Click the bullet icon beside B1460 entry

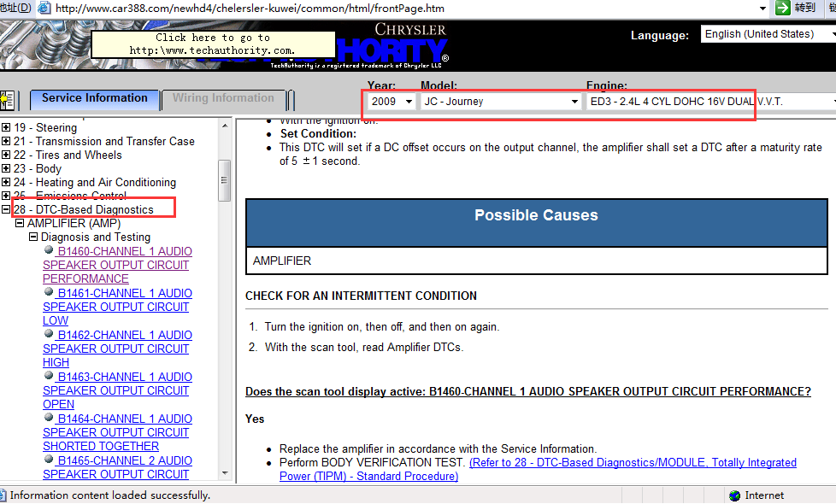point(49,250)
